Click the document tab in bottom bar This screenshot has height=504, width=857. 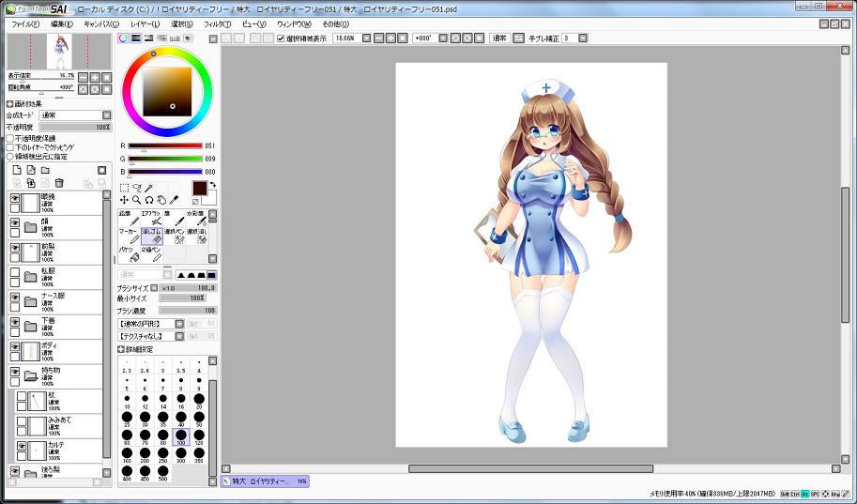click(265, 481)
